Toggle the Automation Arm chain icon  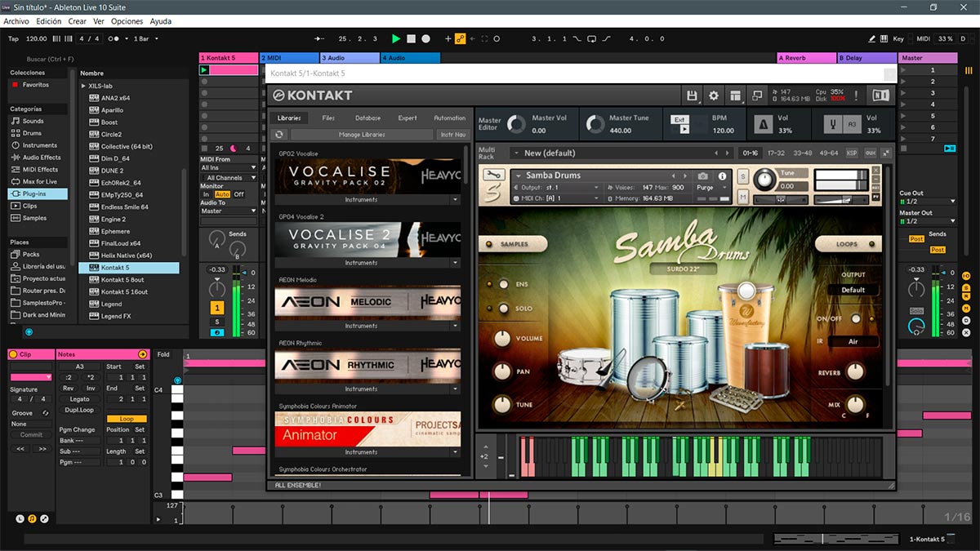coord(460,38)
